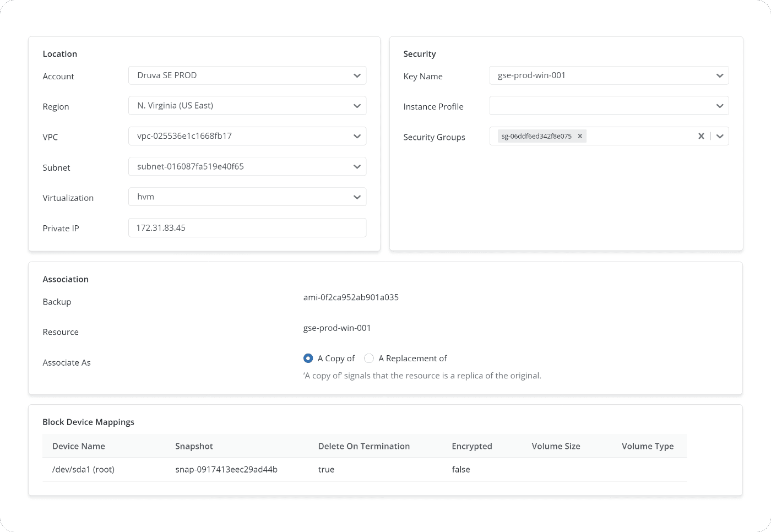Click the backup AMI ami-0f2ca952ab901a035 text
Viewport: 771px width, 532px height.
coord(351,297)
